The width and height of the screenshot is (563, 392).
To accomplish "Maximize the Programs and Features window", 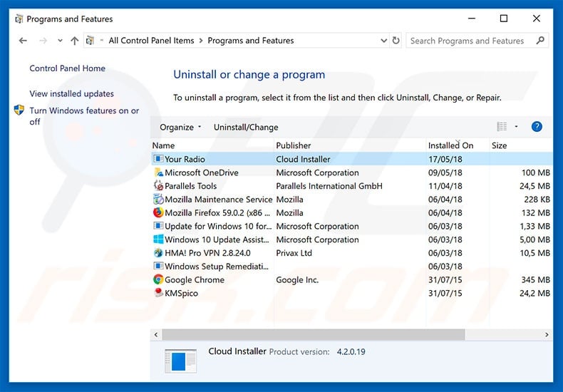I will 504,19.
